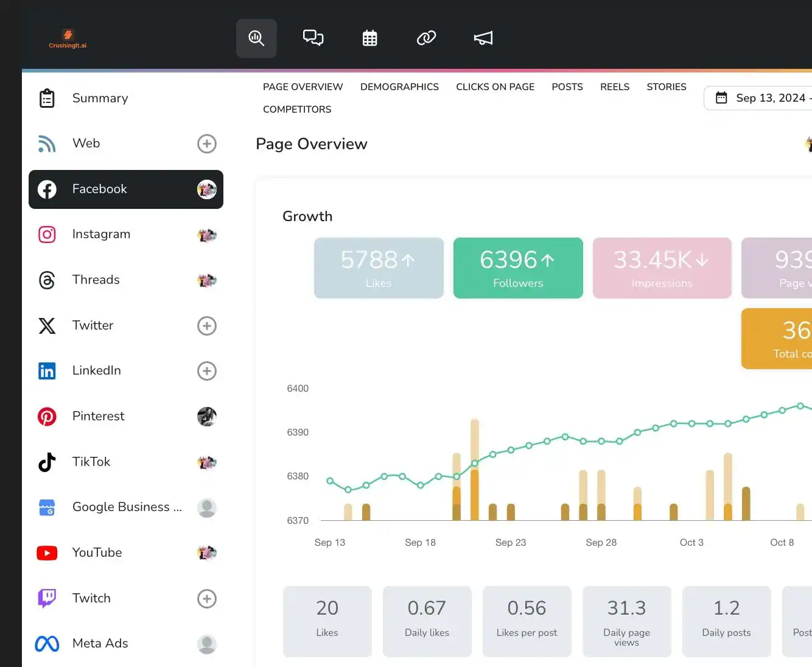This screenshot has width=812, height=667.
Task: Click the Summary clipboard icon
Action: [47, 98]
